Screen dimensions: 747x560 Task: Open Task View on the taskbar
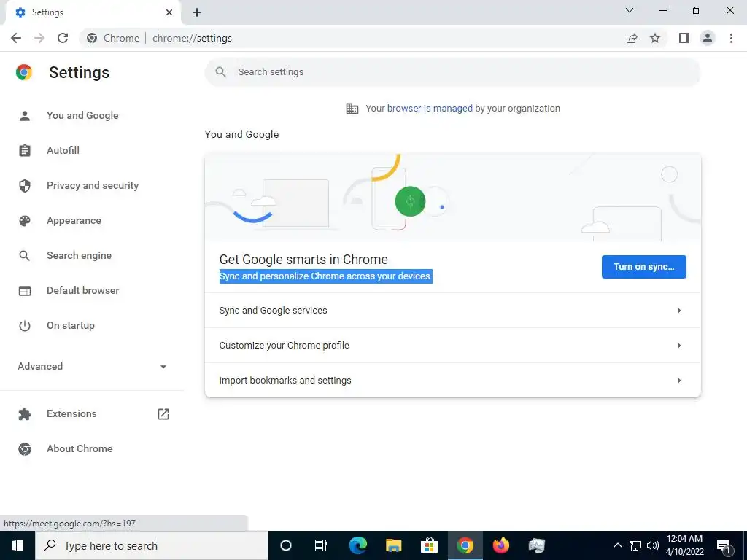[321, 545]
